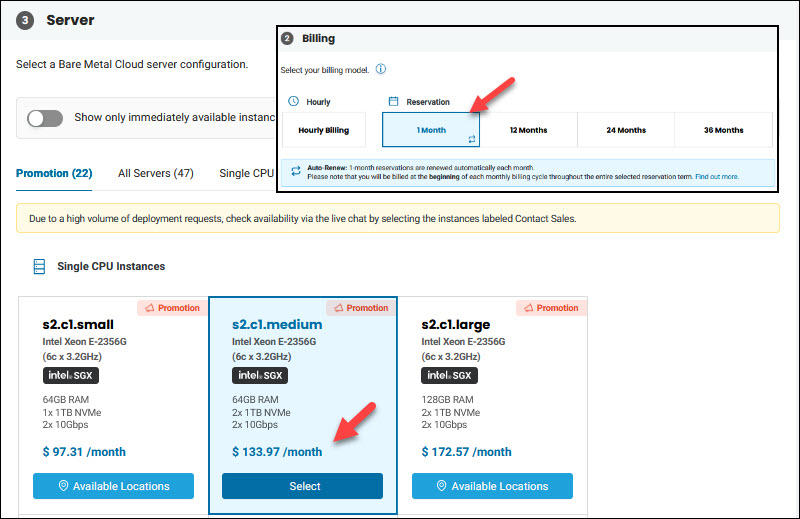Click the s2.c1.small title

78,325
